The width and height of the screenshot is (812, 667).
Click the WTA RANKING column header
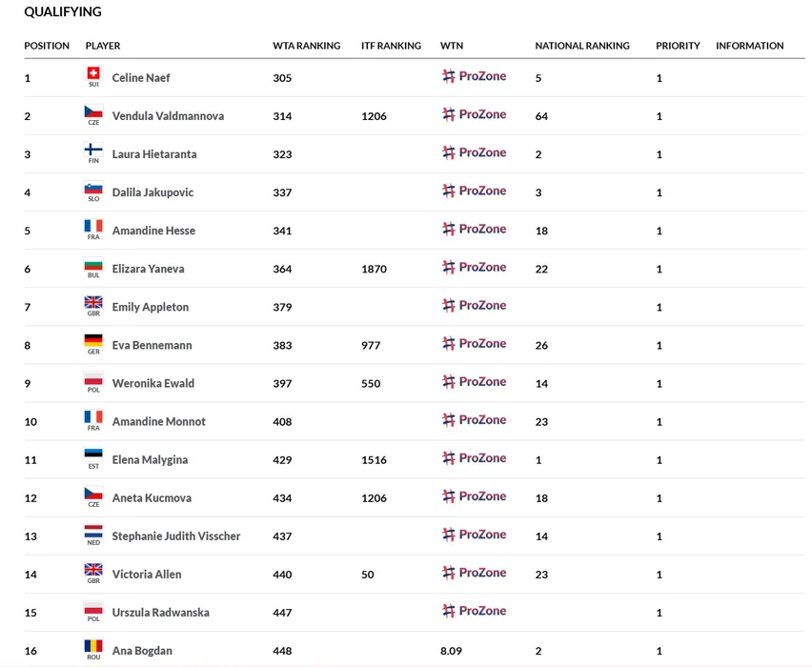306,46
